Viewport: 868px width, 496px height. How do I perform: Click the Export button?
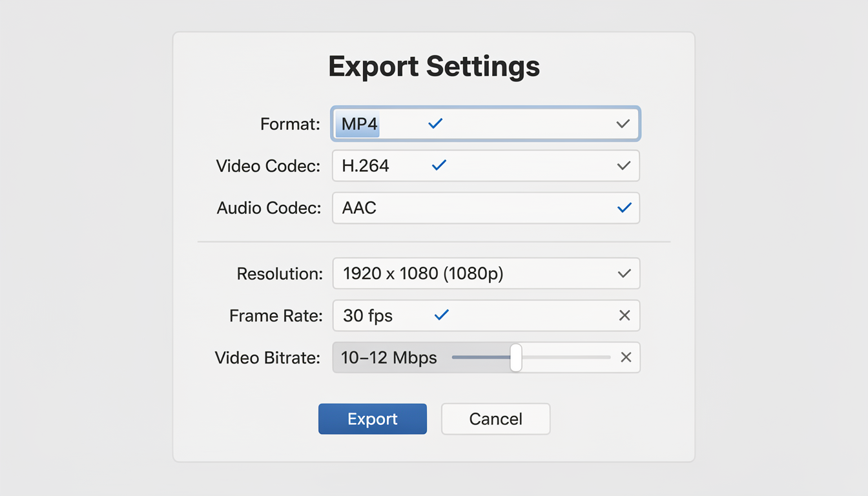coord(372,418)
